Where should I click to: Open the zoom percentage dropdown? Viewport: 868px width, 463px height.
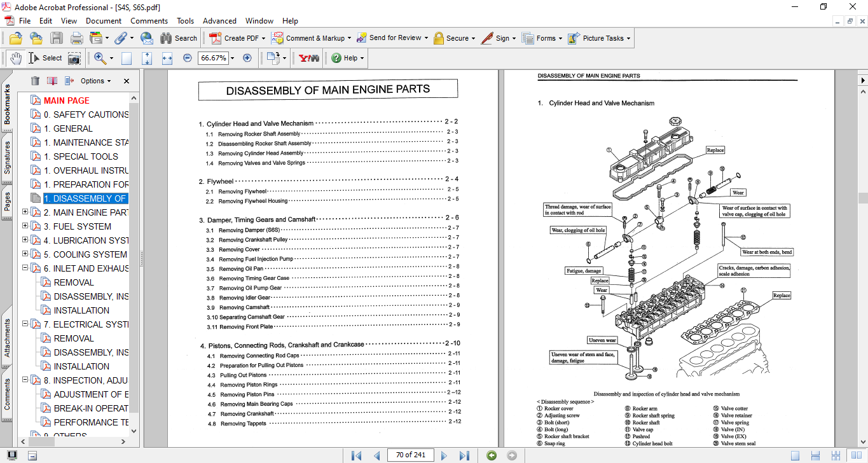[x=232, y=58]
